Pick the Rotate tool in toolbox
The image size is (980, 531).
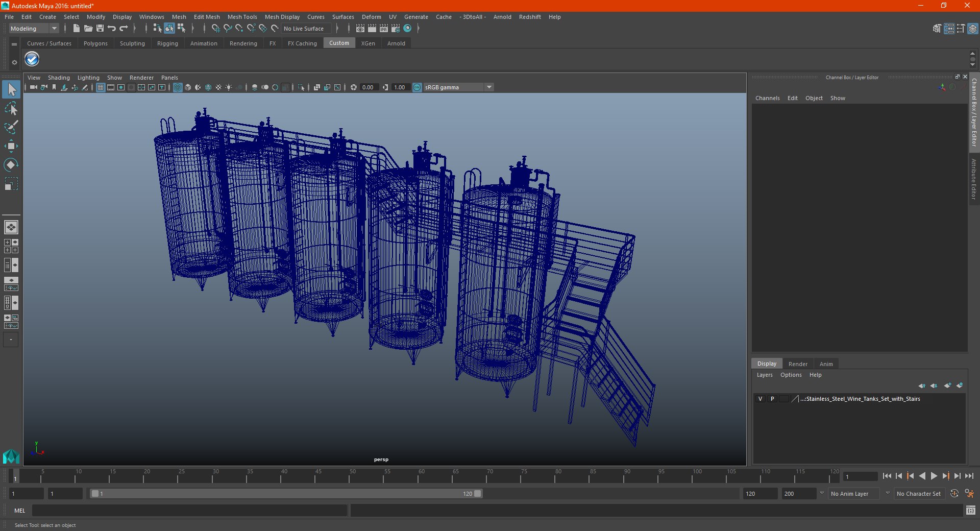[x=11, y=165]
